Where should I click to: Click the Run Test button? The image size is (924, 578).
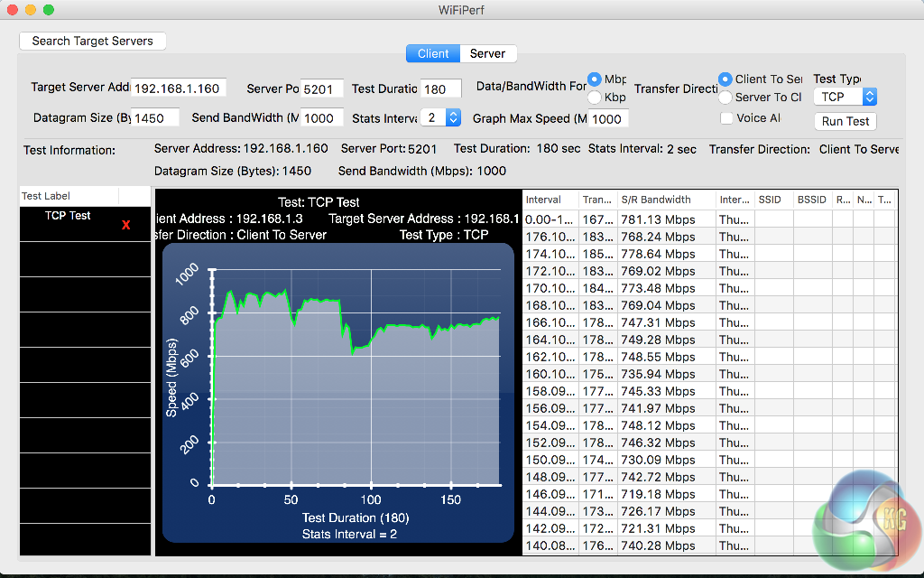pos(845,121)
